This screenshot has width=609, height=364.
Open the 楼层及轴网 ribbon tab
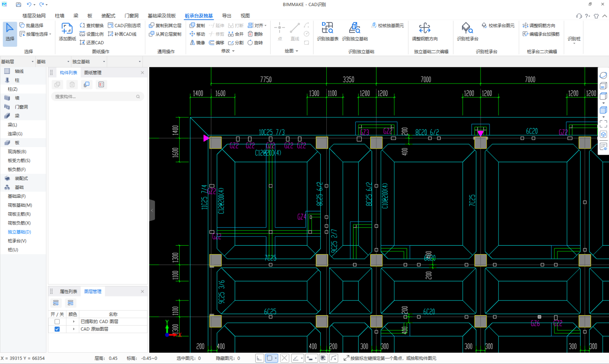pyautogui.click(x=34, y=16)
